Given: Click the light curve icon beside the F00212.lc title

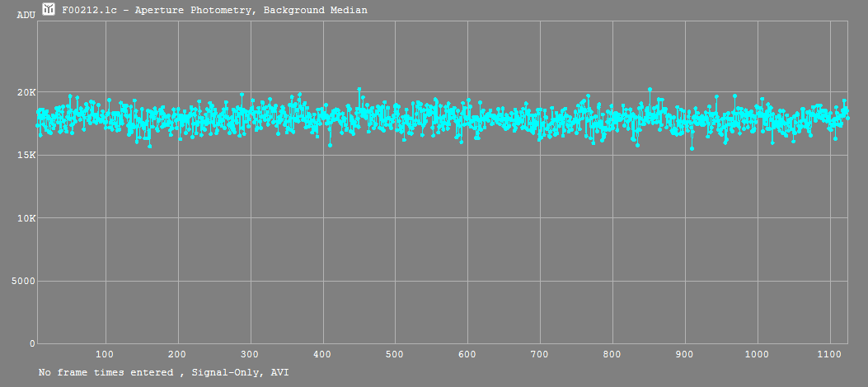Looking at the screenshot, I should (49, 10).
